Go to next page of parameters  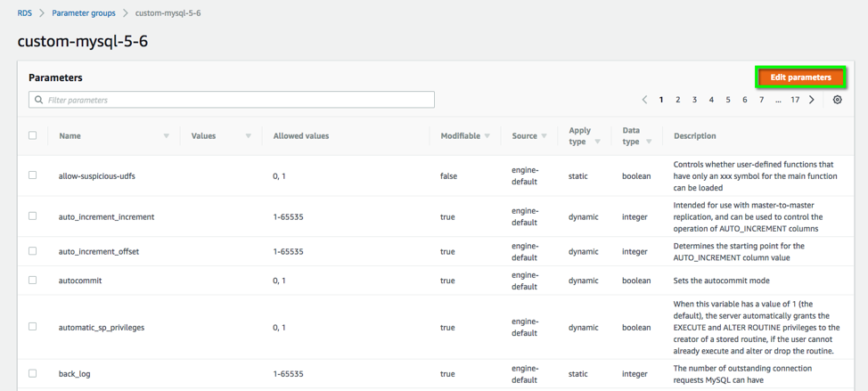point(812,100)
